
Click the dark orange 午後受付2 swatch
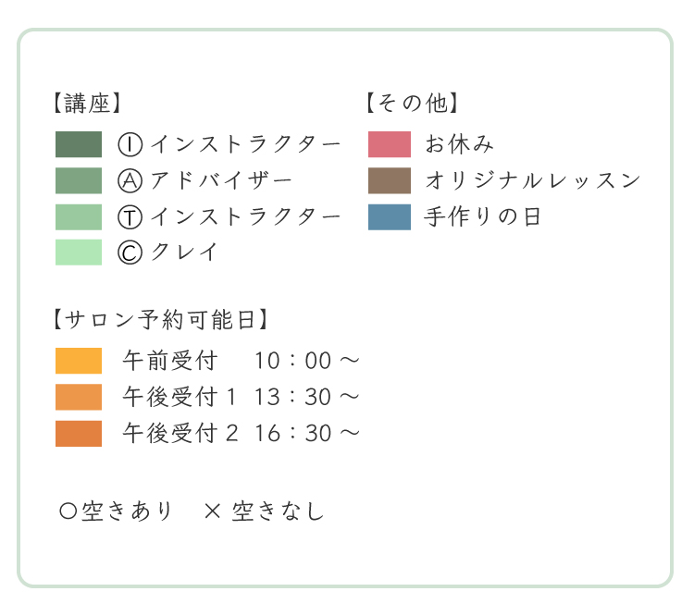79,433
